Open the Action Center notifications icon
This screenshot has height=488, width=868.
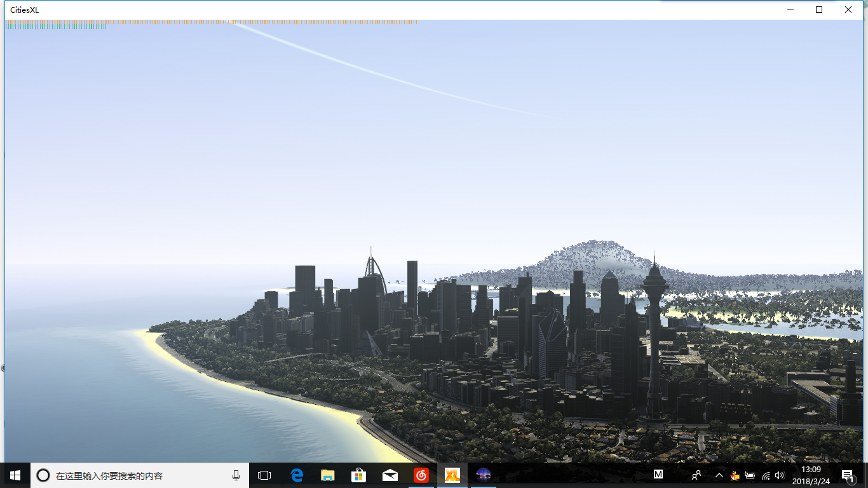[x=848, y=475]
